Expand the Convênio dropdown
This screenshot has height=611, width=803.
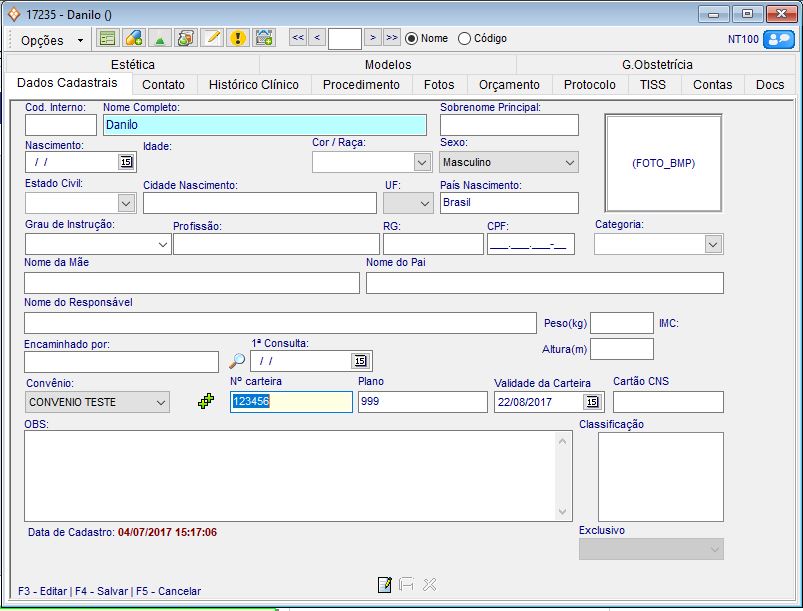tap(161, 402)
